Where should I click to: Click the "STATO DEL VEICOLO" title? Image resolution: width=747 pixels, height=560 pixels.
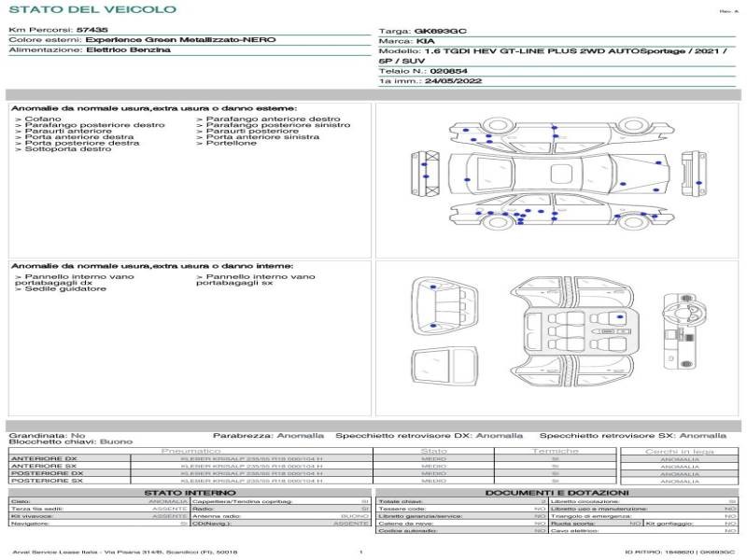(x=92, y=9)
